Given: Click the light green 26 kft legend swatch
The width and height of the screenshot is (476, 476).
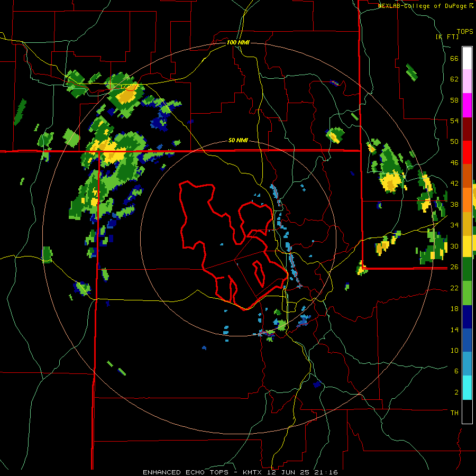Looking at the screenshot, I should pyautogui.click(x=467, y=292).
